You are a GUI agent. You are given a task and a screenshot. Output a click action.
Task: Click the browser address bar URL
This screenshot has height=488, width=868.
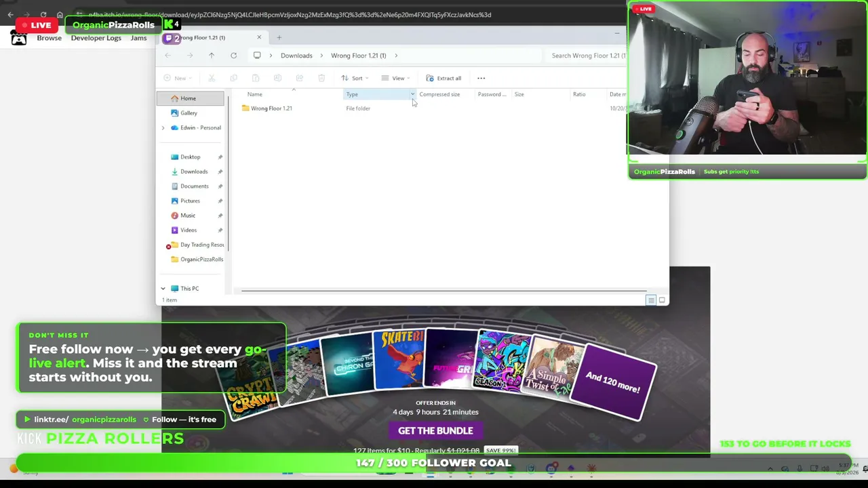[290, 15]
